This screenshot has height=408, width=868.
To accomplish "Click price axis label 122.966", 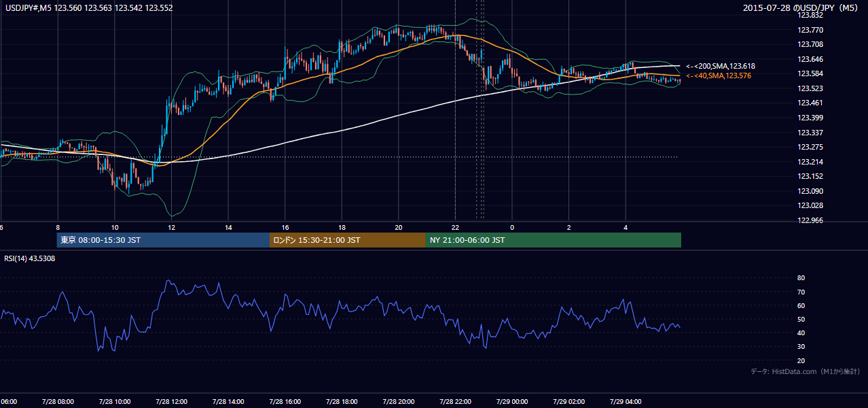I will click(810, 220).
